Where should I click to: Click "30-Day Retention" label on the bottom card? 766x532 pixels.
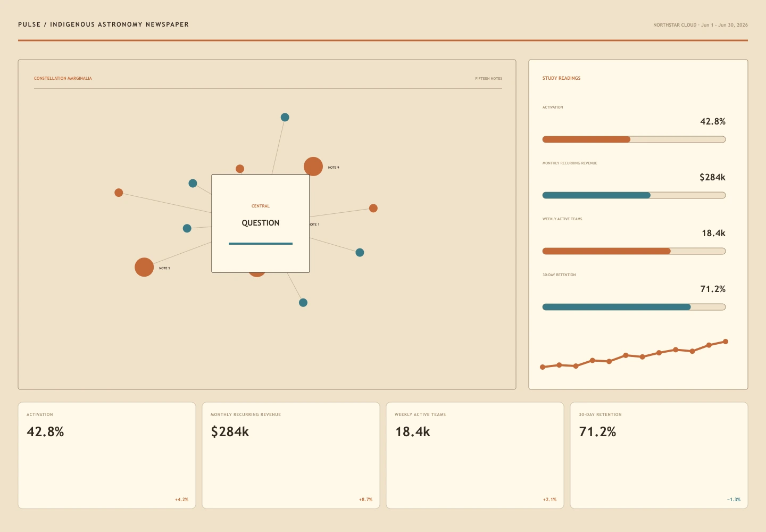[600, 414]
